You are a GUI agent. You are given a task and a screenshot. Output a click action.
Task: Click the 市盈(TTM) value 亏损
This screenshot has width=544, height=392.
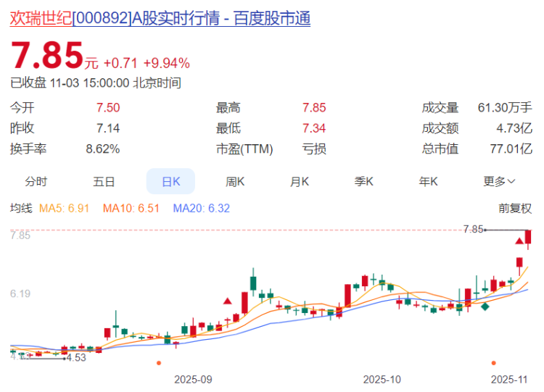(314, 149)
